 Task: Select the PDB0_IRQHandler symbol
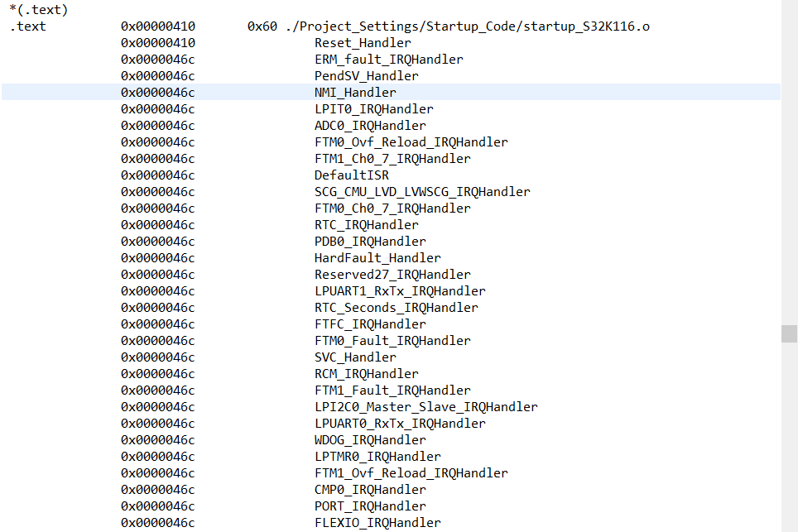[370, 242]
